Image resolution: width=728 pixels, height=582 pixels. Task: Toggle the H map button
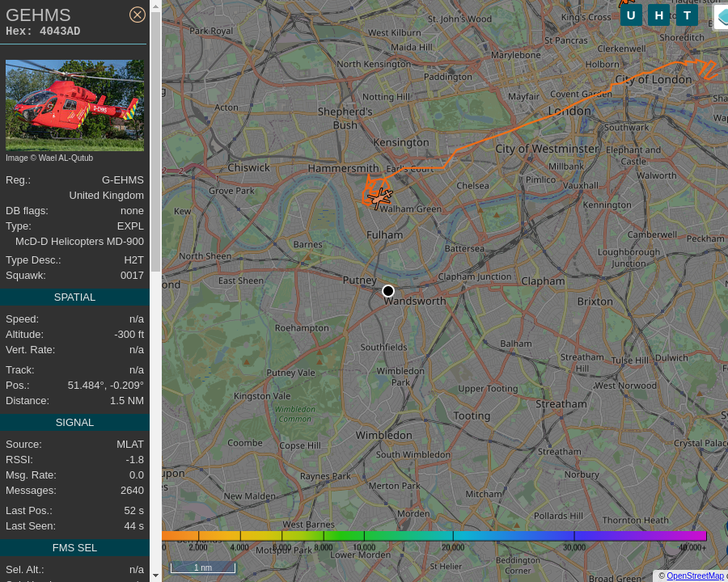[658, 15]
